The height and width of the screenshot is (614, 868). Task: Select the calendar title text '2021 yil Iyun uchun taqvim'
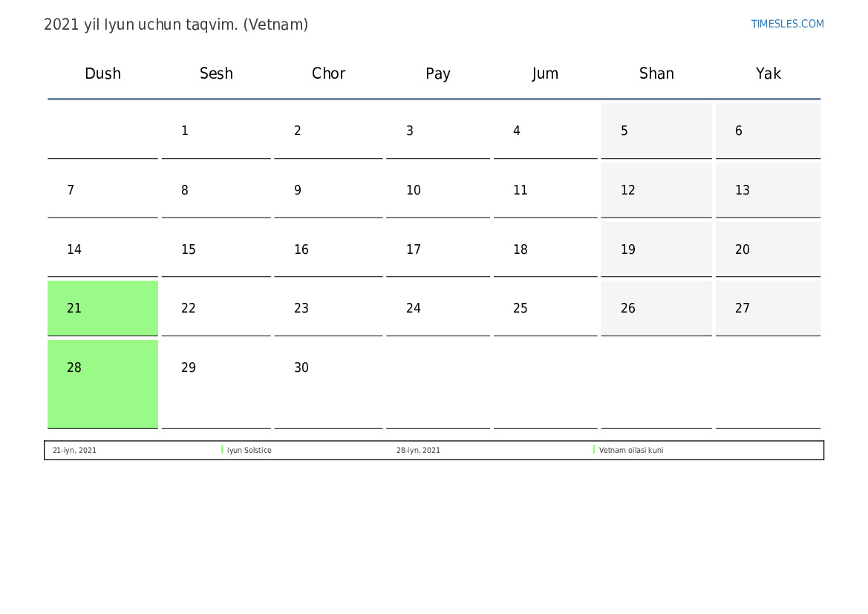[x=141, y=25]
